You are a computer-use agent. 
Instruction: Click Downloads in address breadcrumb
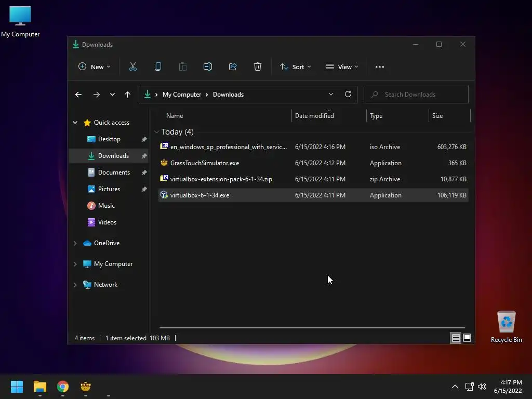click(x=229, y=95)
